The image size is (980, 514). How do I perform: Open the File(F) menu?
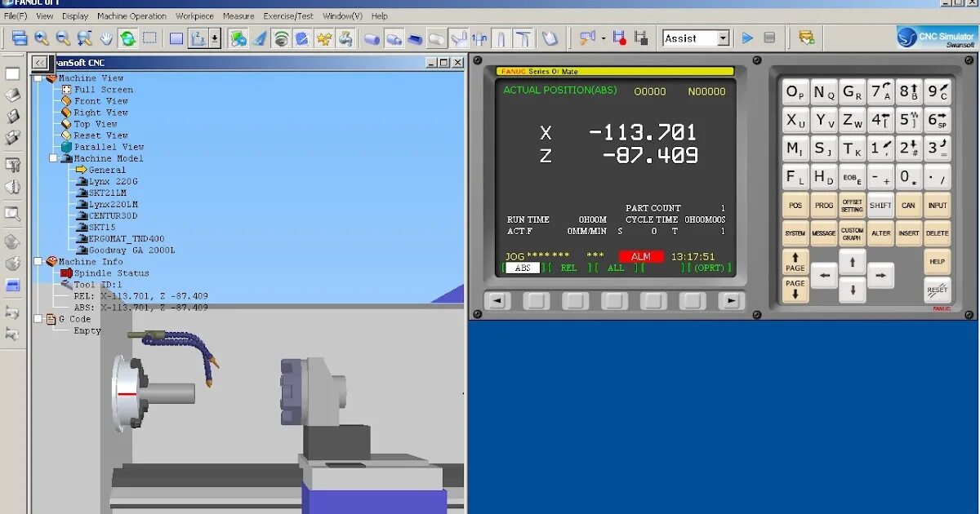(x=16, y=16)
